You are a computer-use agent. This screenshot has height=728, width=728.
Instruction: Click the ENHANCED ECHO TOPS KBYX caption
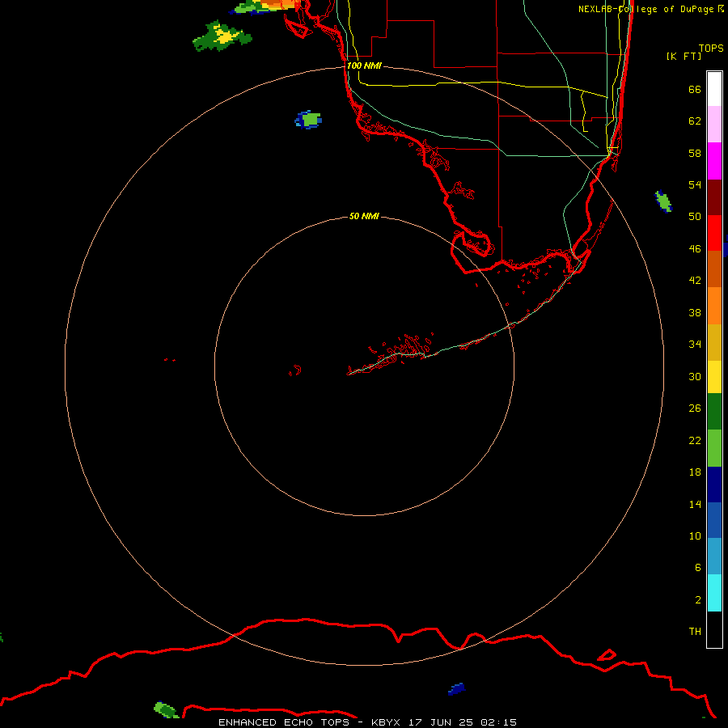[367, 722]
